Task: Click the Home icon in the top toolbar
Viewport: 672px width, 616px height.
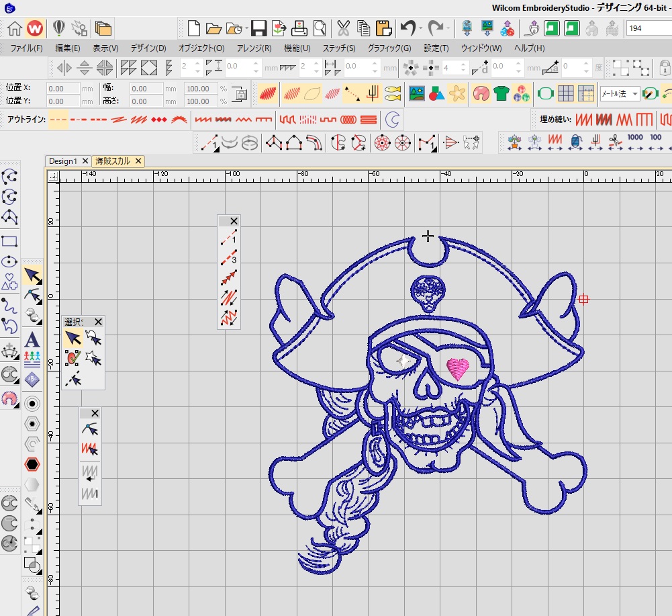Action: pos(15,28)
